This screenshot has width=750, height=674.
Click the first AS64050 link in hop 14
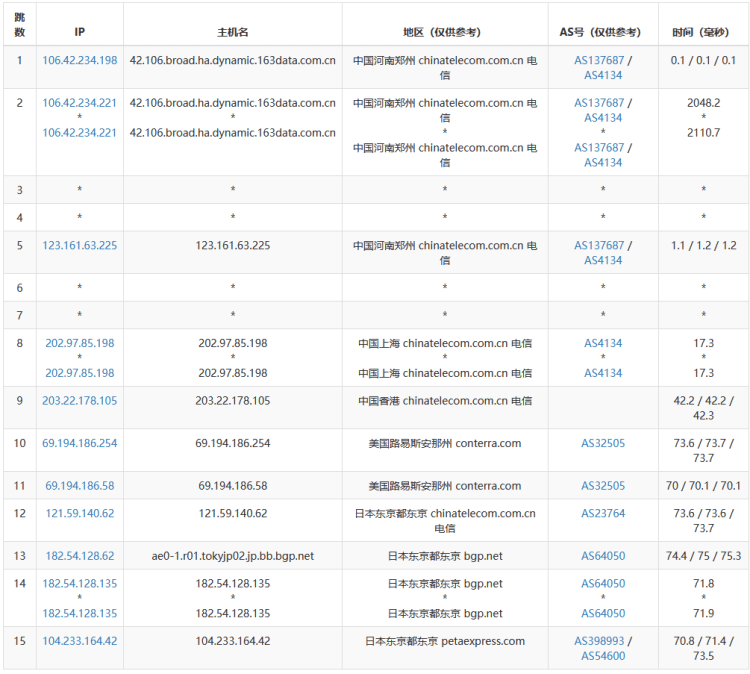click(603, 584)
